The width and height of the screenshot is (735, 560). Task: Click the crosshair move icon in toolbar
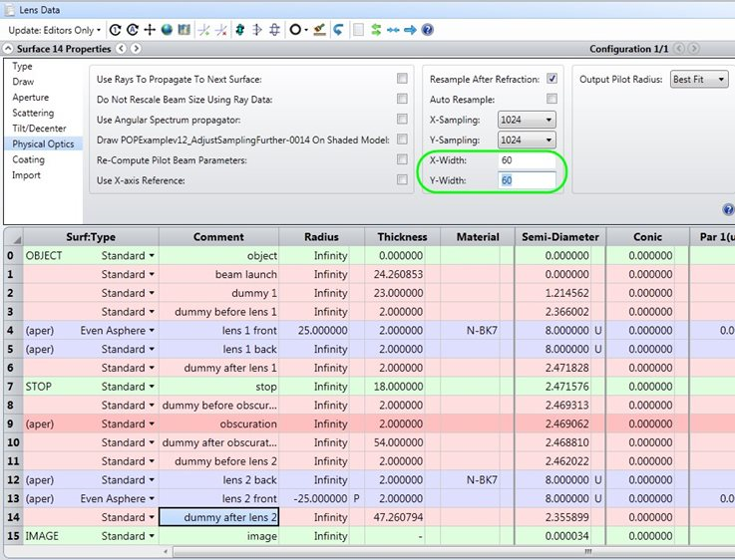pos(150,30)
